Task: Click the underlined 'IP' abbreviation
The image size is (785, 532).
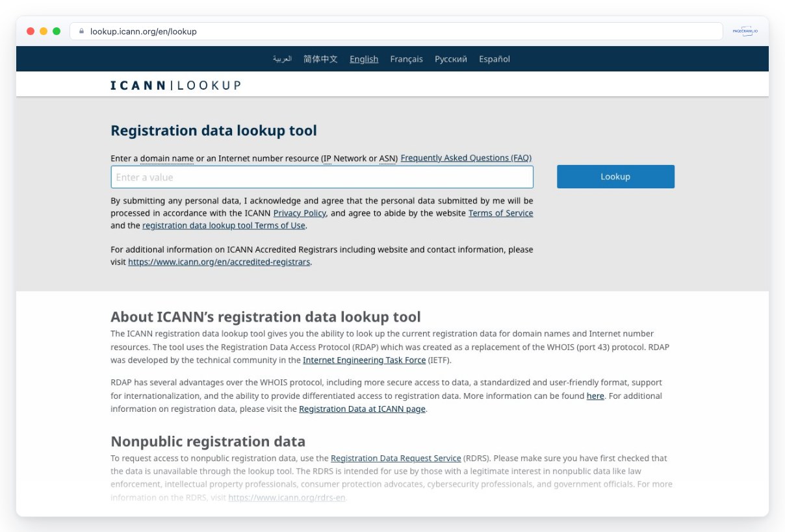Action: [328, 158]
